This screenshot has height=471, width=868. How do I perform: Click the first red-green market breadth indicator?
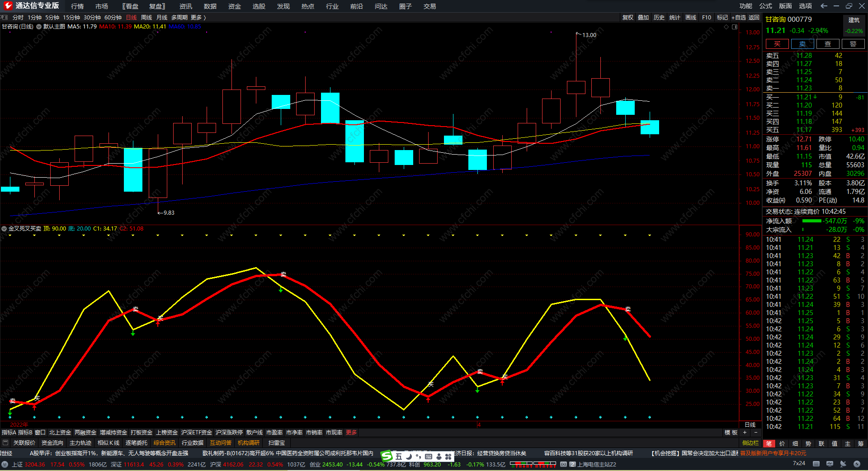[x=521, y=464]
